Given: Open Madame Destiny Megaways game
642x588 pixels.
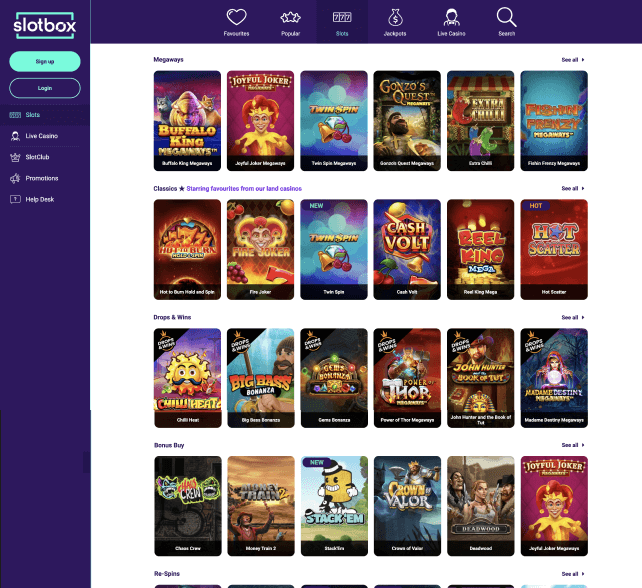Looking at the screenshot, I should coord(554,378).
